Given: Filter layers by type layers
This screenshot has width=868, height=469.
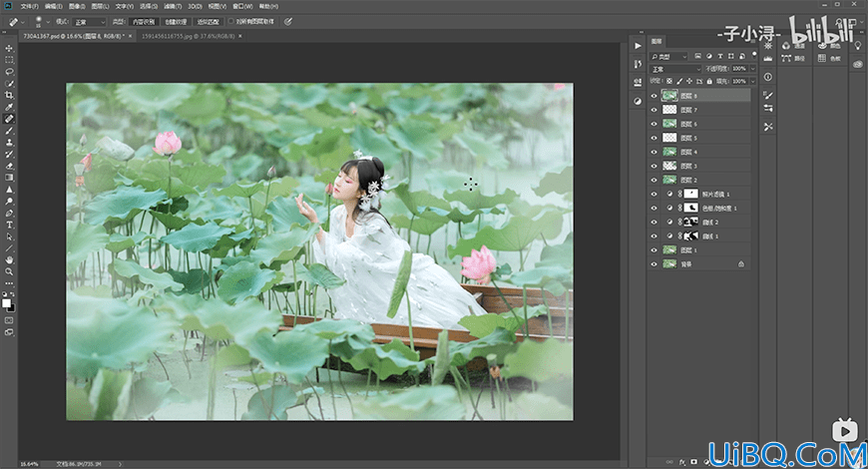Looking at the screenshot, I should coord(719,56).
